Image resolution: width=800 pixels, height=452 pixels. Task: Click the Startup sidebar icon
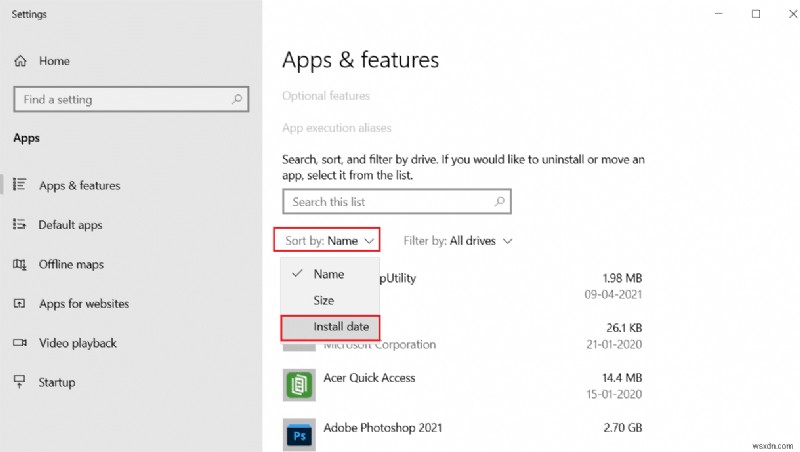20,382
